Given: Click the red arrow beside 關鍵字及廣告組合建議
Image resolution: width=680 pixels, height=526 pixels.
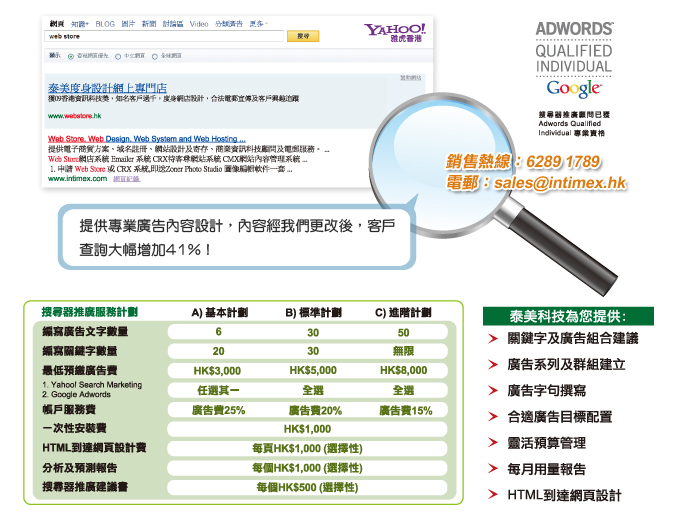Looking at the screenshot, I should (493, 339).
